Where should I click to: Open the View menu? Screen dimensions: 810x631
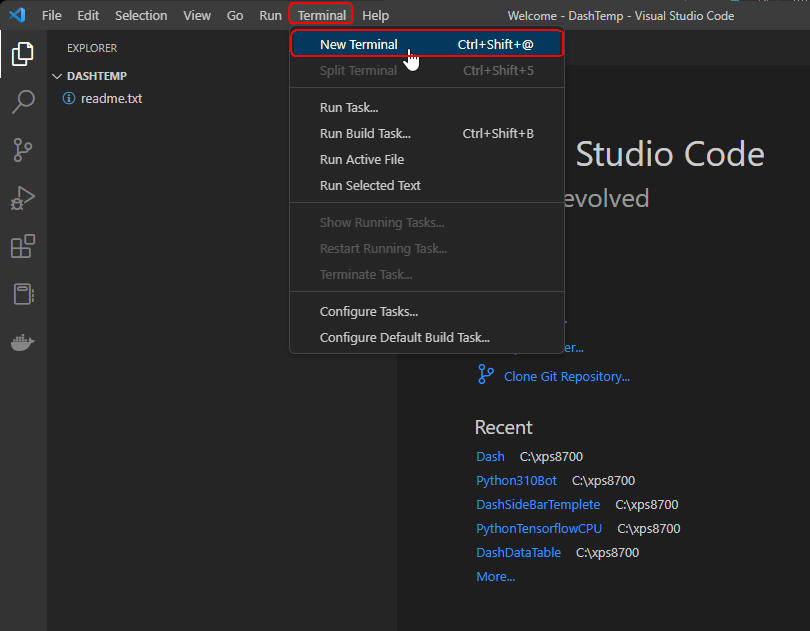coord(197,16)
